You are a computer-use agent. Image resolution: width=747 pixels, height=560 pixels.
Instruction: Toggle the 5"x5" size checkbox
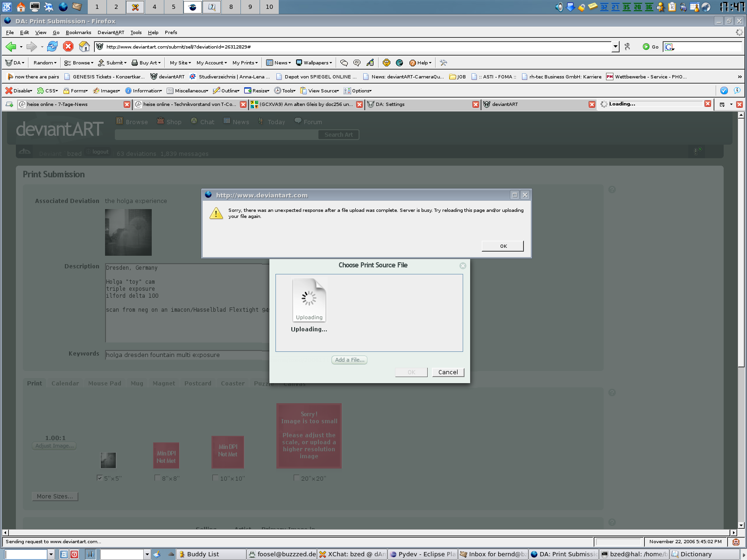[99, 478]
